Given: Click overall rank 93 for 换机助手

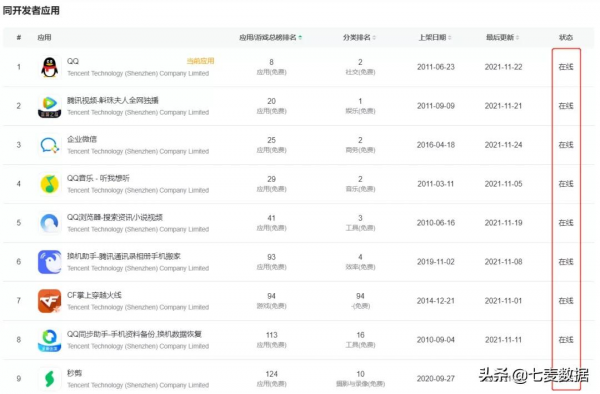Looking at the screenshot, I should point(271,257).
